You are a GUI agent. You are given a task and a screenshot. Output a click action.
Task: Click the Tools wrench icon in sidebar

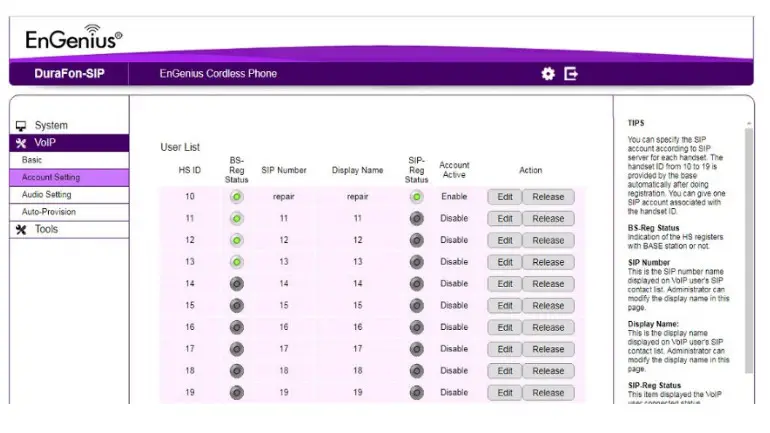21,229
